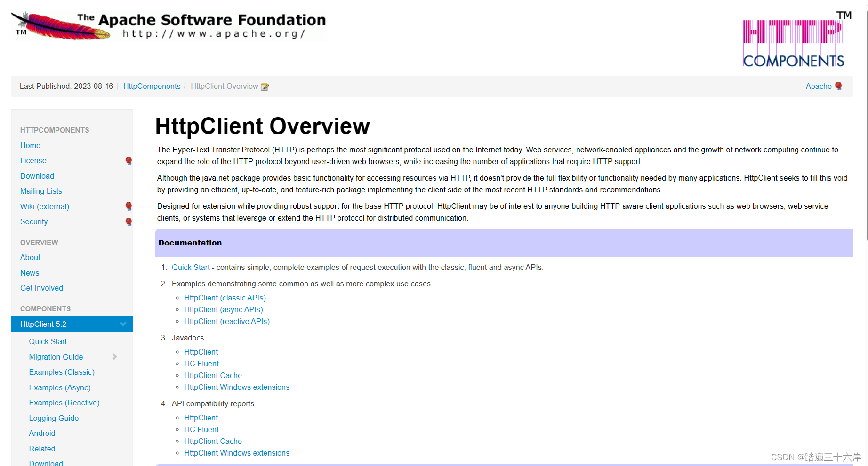Open Quick Start in sidebar submenu
868x466 pixels.
[48, 342]
